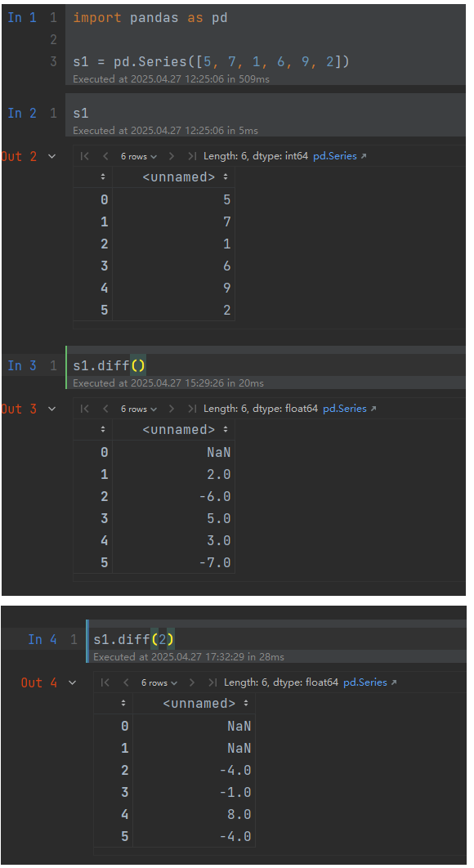Click the first-page icon in Out 4 table
474x868 pixels.
105,682
